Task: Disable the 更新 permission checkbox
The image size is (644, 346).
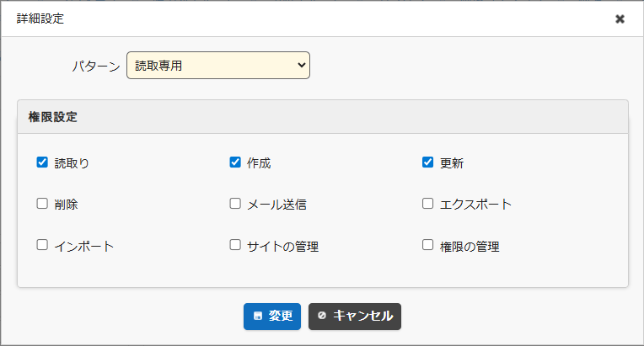Action: point(427,162)
